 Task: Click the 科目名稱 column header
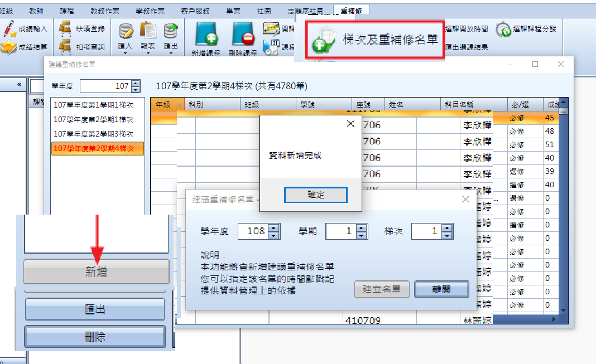(474, 104)
